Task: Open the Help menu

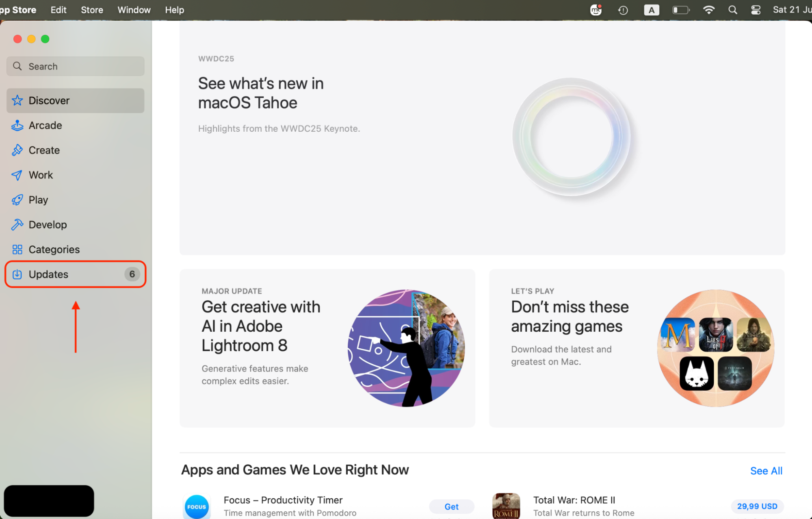Action: [x=174, y=9]
